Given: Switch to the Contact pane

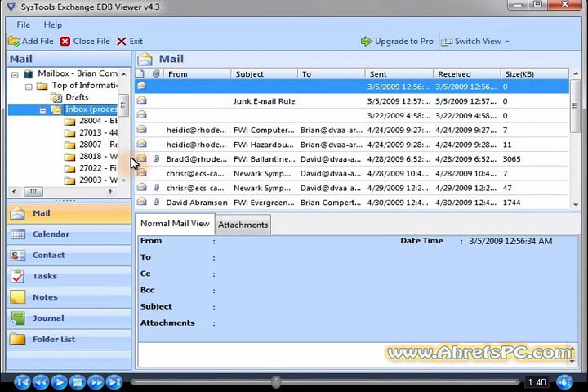Looking at the screenshot, I should 69,255.
